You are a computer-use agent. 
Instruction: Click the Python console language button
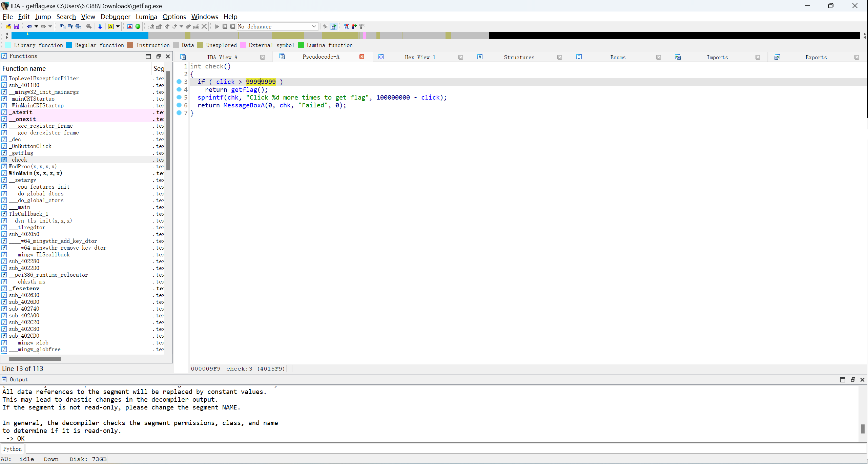point(13,449)
